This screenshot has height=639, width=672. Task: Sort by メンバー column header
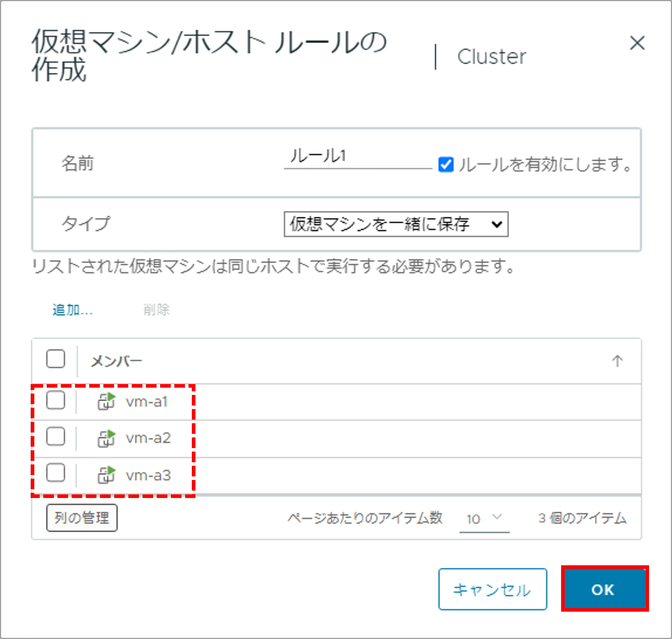[116, 361]
